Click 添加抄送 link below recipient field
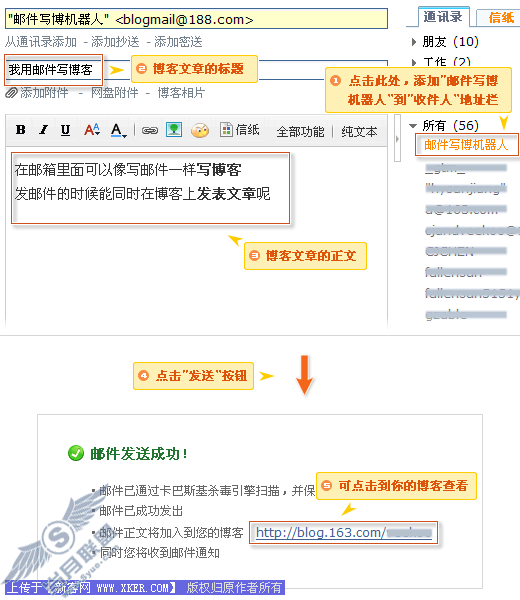Viewport: 520px width, 600px height. tap(115, 42)
